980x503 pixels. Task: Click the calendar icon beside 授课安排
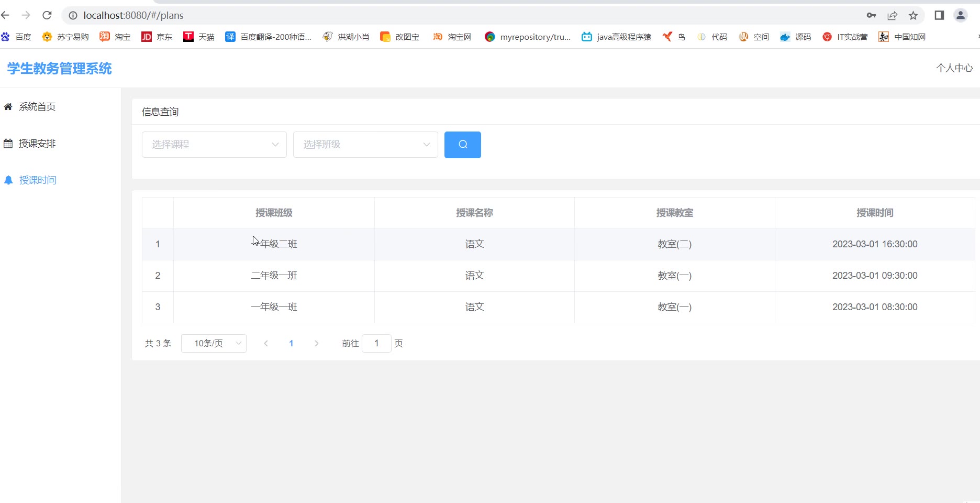(8, 144)
